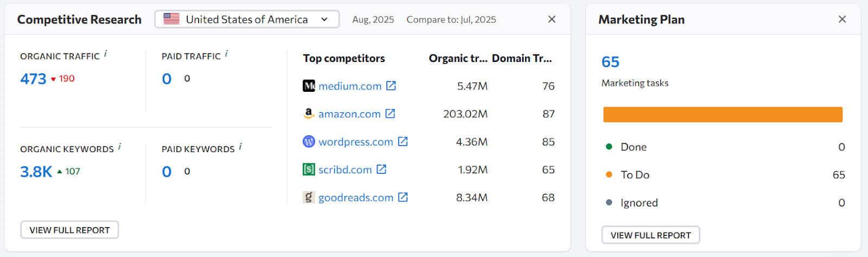Open the 65 marketing tasks number
868x257 pixels.
(610, 62)
